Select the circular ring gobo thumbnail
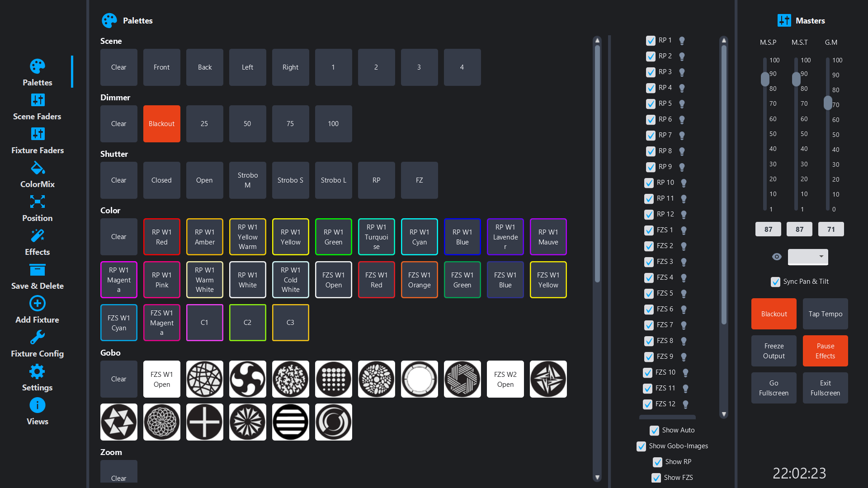868x488 pixels. 419,379
